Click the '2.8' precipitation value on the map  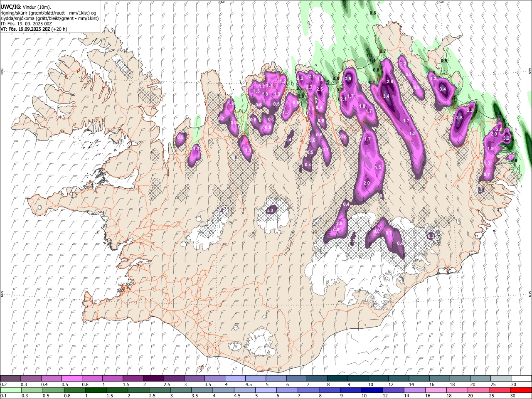390,82
